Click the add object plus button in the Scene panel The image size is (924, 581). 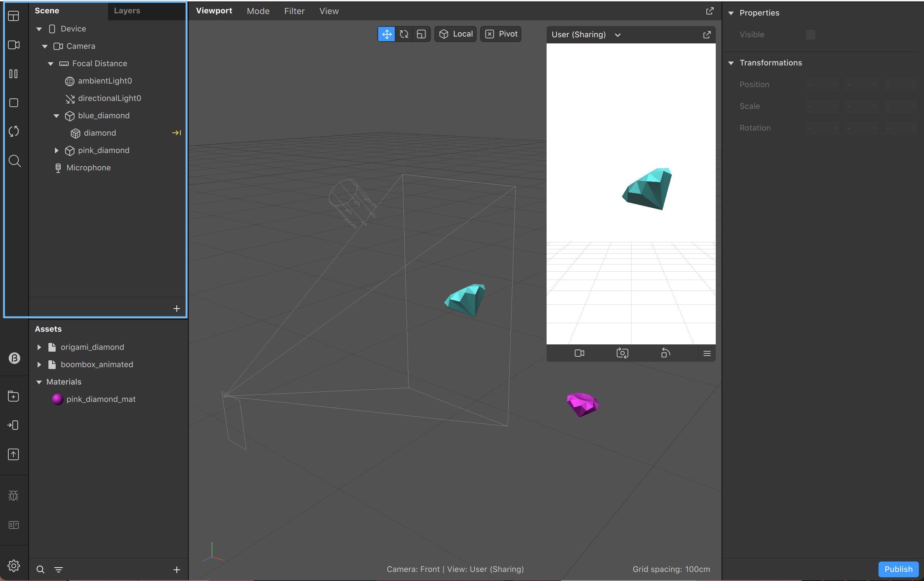tap(176, 308)
